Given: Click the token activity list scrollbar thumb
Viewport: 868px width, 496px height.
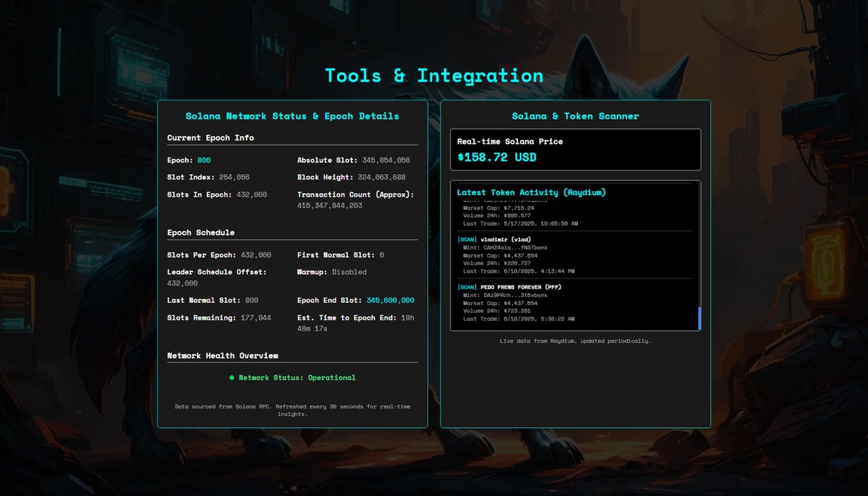Looking at the screenshot, I should click(699, 317).
